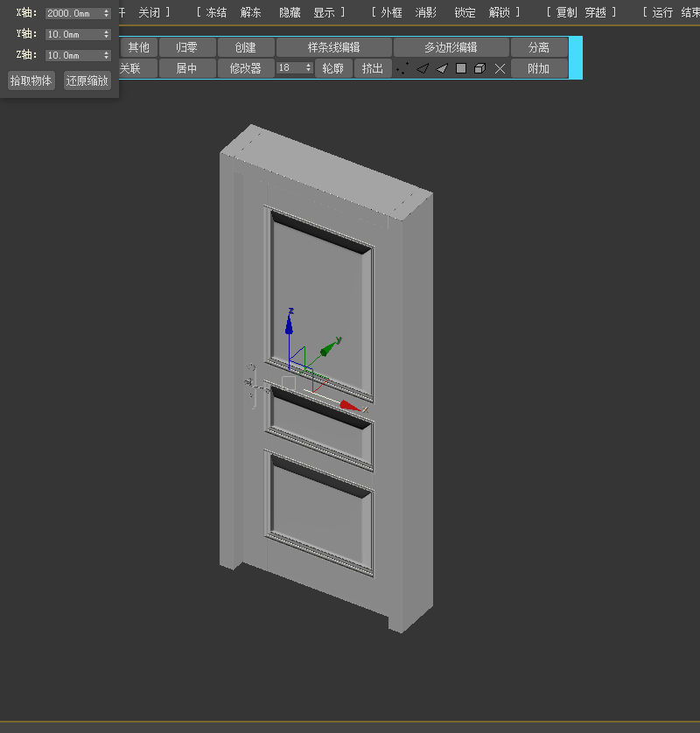Viewport: 700px width, 733px height.
Task: Click the X icon to exit sub-object mode
Action: click(x=500, y=68)
